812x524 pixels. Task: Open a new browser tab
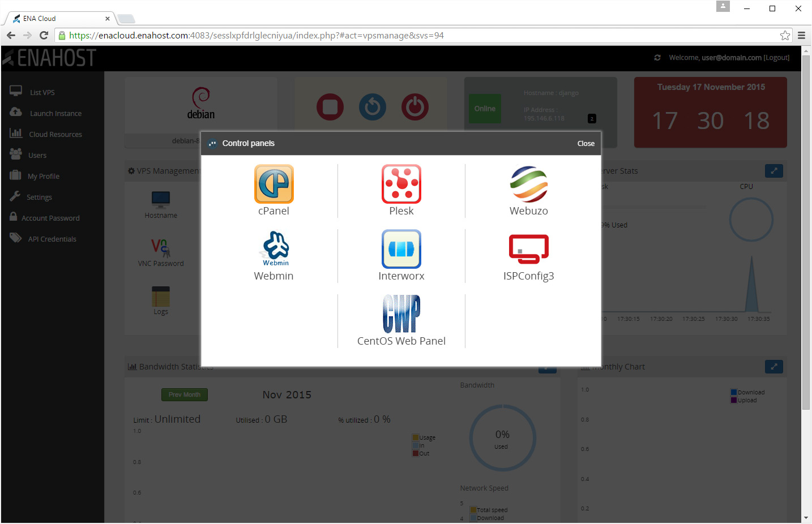click(126, 19)
